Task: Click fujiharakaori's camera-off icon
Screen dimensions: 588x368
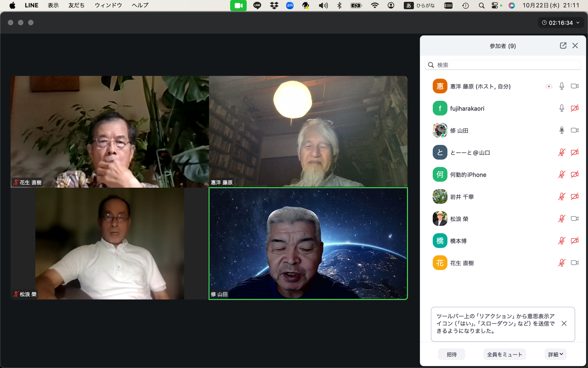Action: tap(575, 108)
